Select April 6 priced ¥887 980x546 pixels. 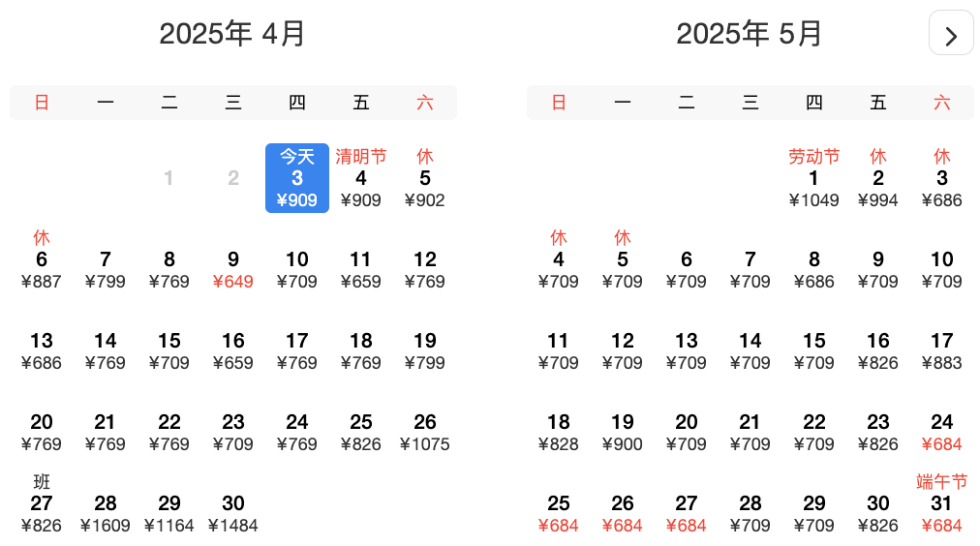(42, 259)
